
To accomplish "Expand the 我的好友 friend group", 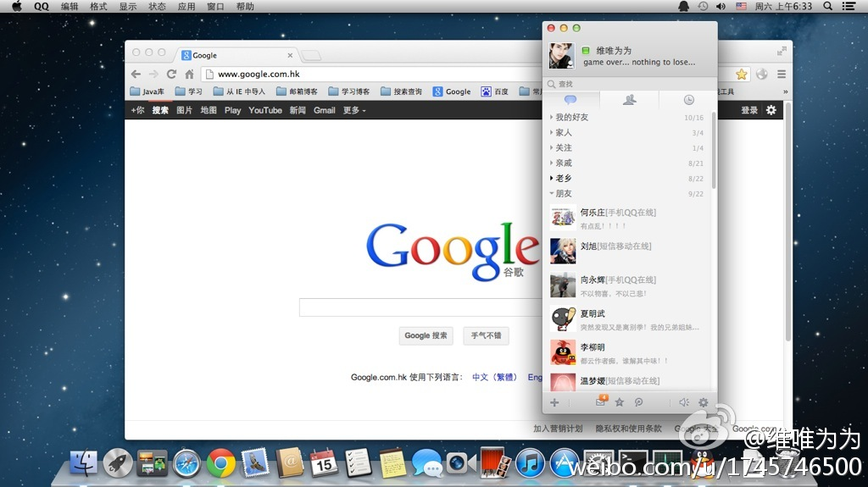I will click(x=571, y=118).
